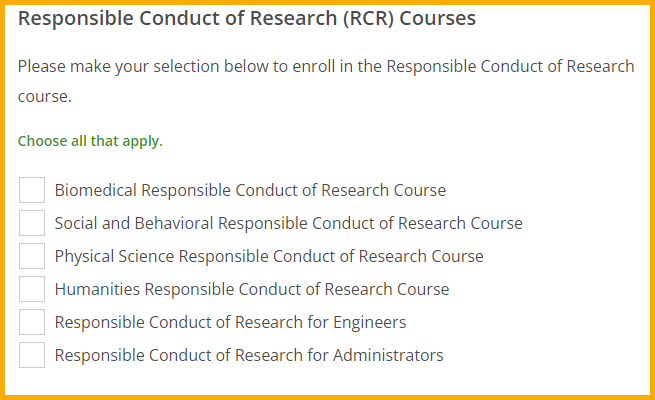Enable the Physical Science course checkbox
This screenshot has width=655, height=400.
(32, 256)
